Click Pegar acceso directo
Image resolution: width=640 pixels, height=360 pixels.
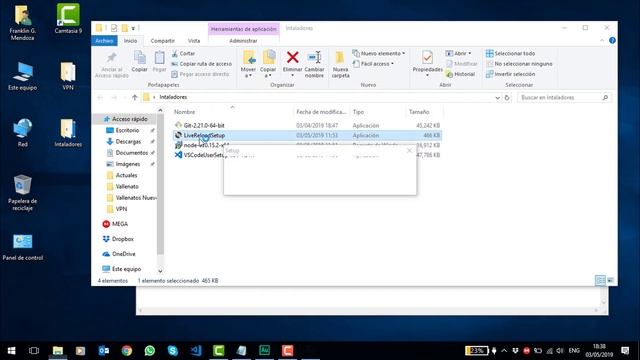click(x=200, y=74)
